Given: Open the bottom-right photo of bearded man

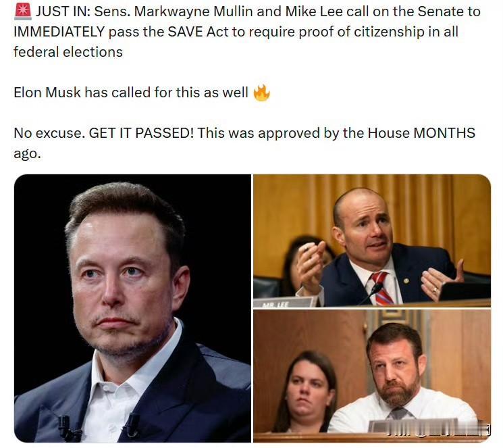Looking at the screenshot, I should [372, 376].
